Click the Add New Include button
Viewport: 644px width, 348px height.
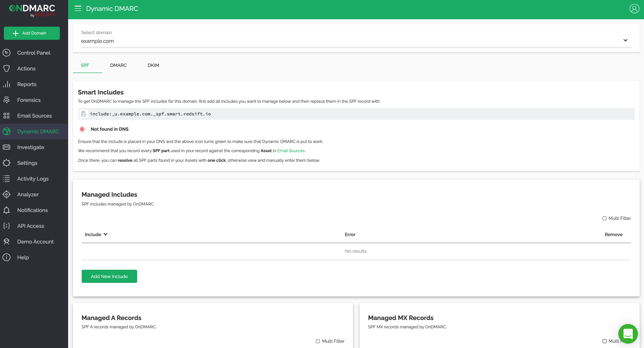click(109, 276)
